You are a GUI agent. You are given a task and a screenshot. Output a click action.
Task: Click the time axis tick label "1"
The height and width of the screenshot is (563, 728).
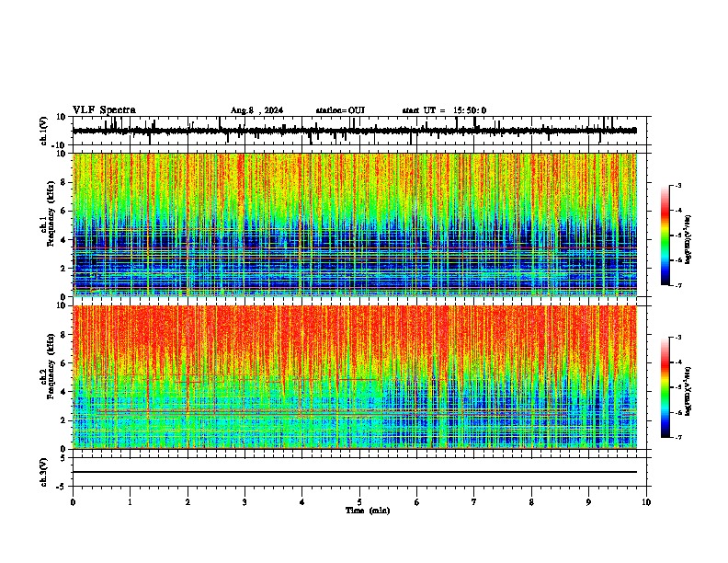(x=130, y=502)
